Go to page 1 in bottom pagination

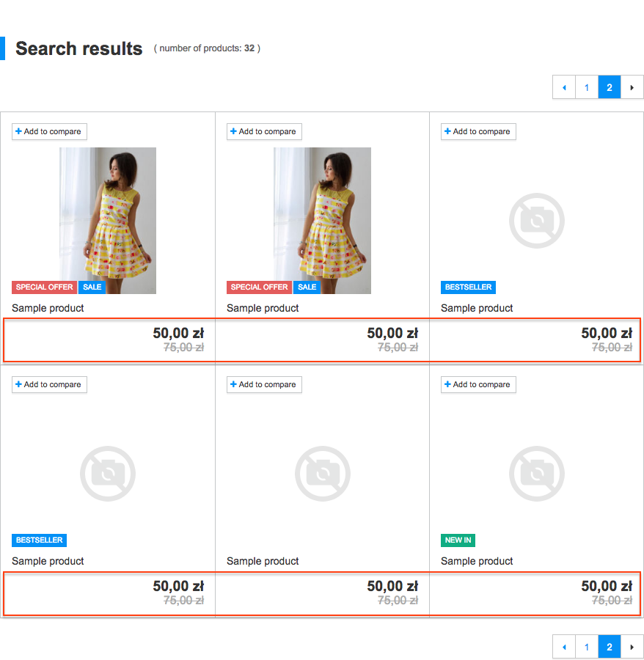tap(586, 647)
